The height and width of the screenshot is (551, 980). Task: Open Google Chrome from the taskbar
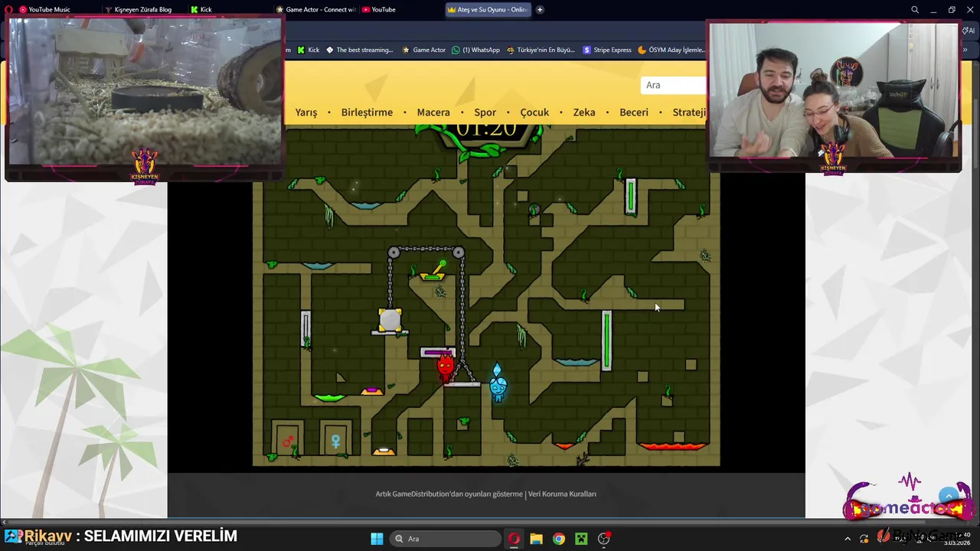[x=559, y=539]
